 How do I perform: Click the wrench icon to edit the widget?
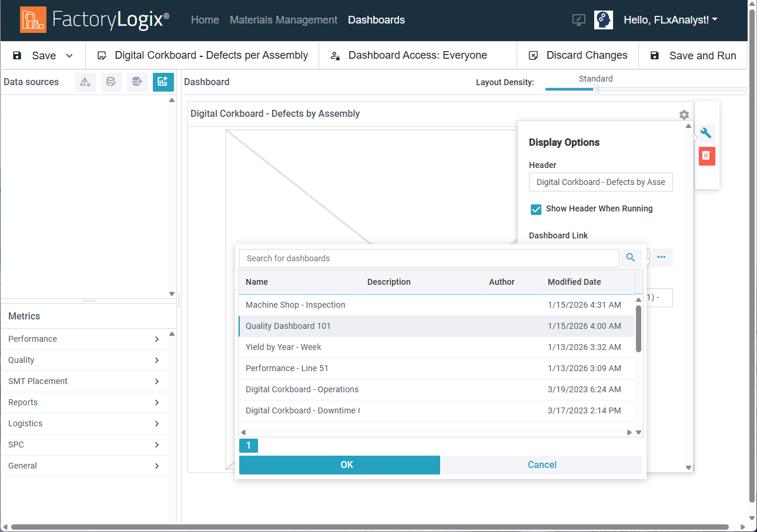(x=706, y=133)
